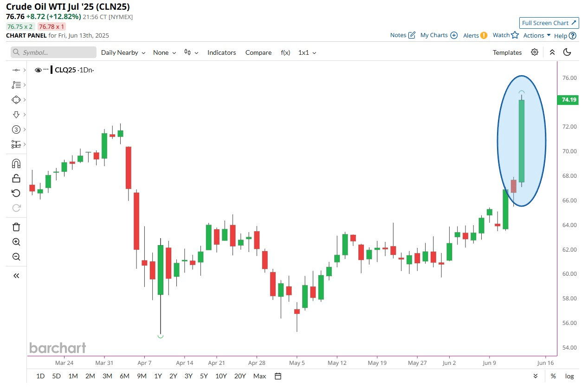Toggle CLQ25 visibility eye icon
This screenshot has width=588, height=389.
(39, 70)
